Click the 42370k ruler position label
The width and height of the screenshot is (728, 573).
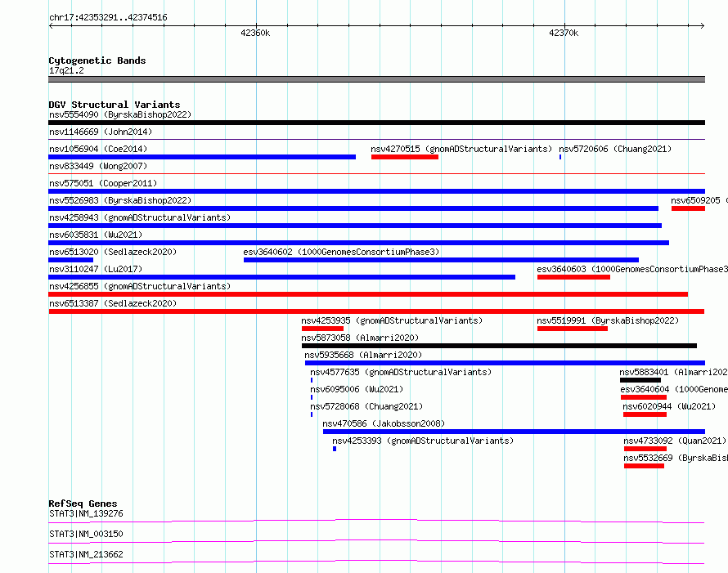(x=564, y=33)
